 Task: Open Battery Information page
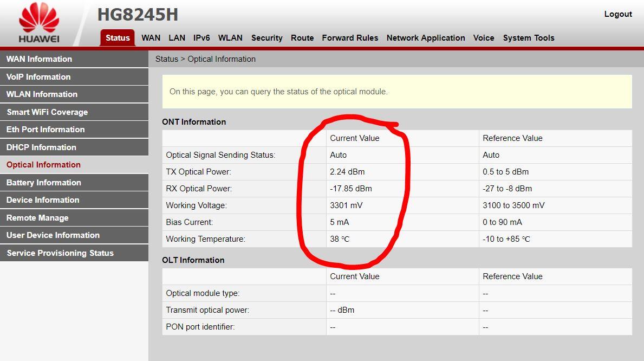[74, 183]
